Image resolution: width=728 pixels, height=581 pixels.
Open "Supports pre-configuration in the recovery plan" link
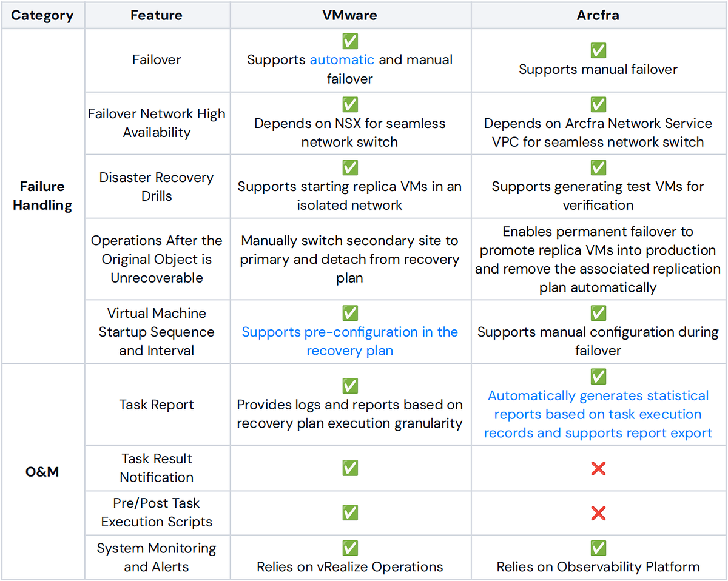pyautogui.click(x=349, y=341)
